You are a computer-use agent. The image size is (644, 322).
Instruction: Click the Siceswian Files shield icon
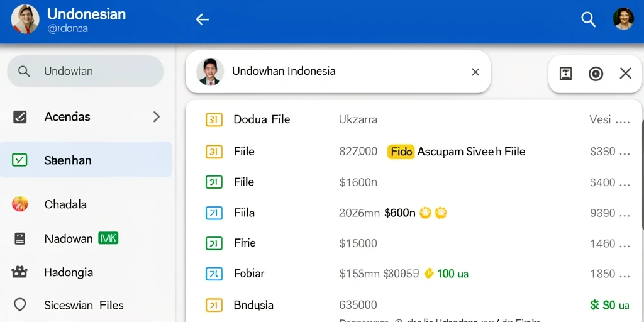pyautogui.click(x=19, y=305)
